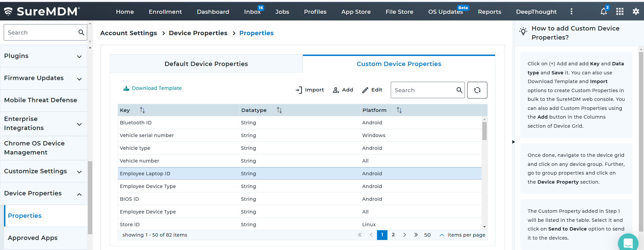The width and height of the screenshot is (644, 250).
Task: Sort the table by Key column
Action: coord(142,110)
